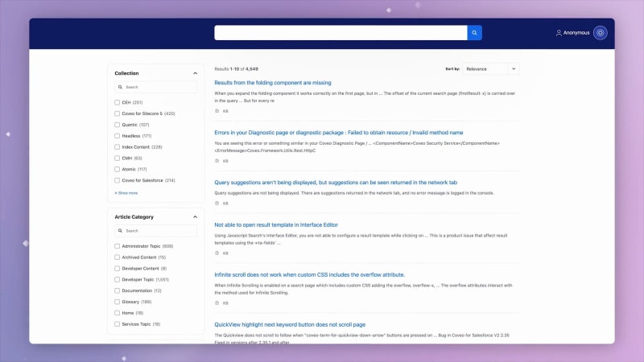Click the Article Category facet search field
Viewport: 644px width, 362px height.
155,231
